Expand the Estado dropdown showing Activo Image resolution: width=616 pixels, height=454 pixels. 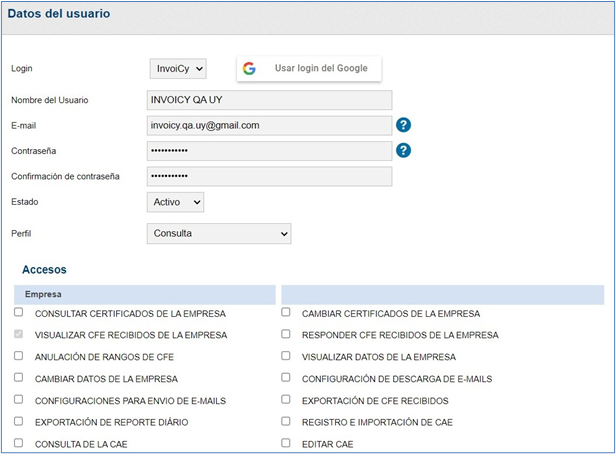[175, 202]
